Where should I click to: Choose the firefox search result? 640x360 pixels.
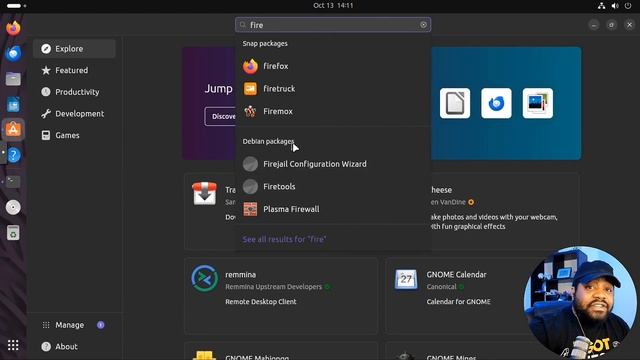[333, 66]
